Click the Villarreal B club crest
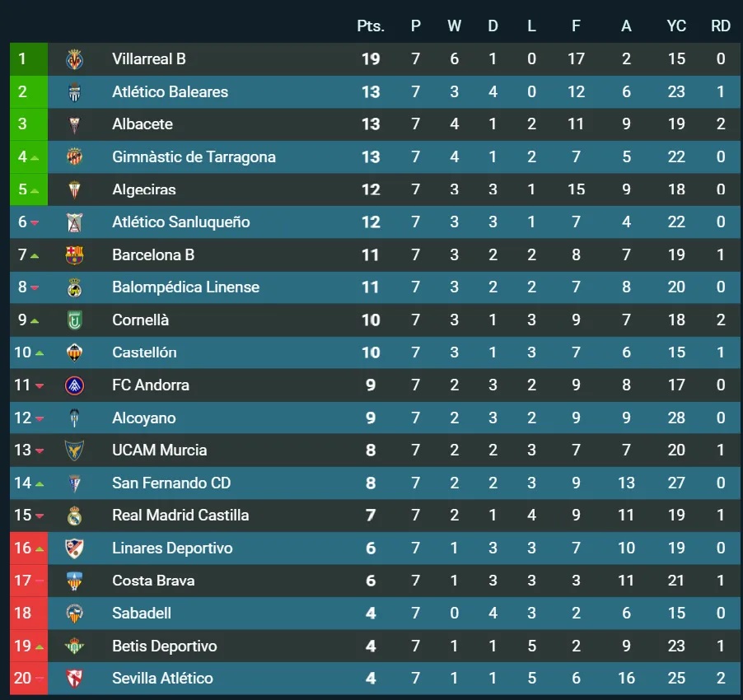This screenshot has height=700, width=743. tap(75, 59)
